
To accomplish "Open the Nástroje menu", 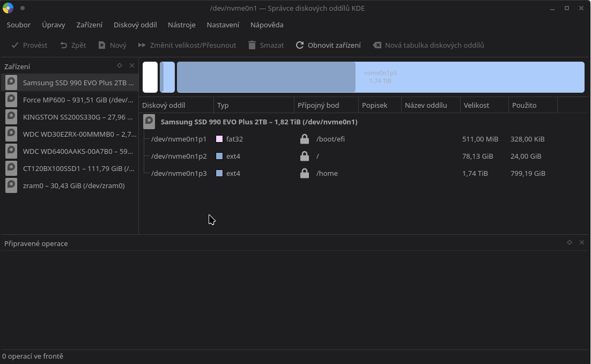I will [181, 25].
